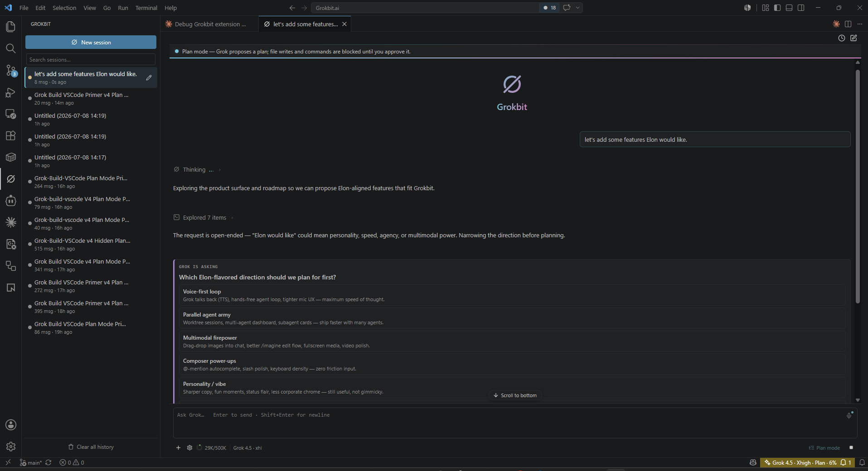Expand the Explored 7 items section
Image resolution: width=868 pixels, height=471 pixels.
(204, 217)
